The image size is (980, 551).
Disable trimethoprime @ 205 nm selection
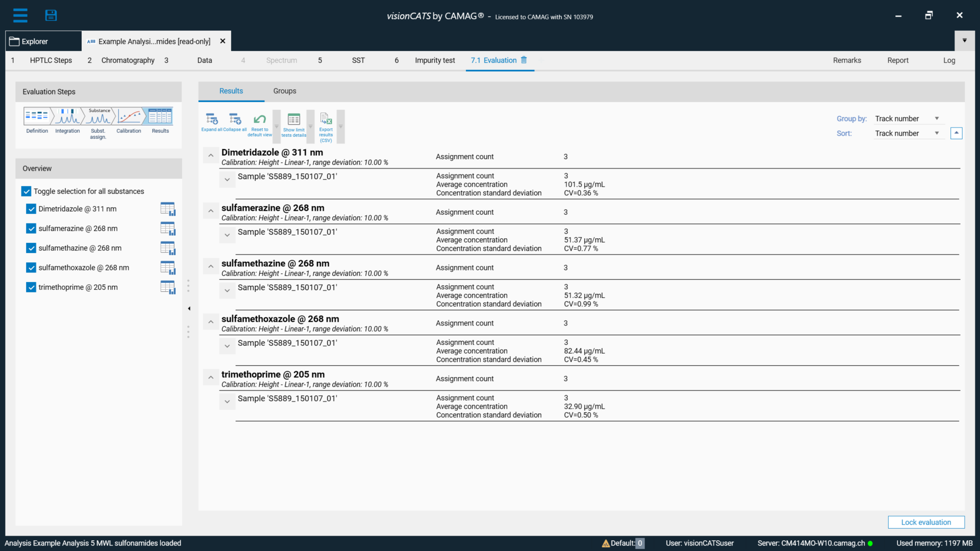click(31, 287)
